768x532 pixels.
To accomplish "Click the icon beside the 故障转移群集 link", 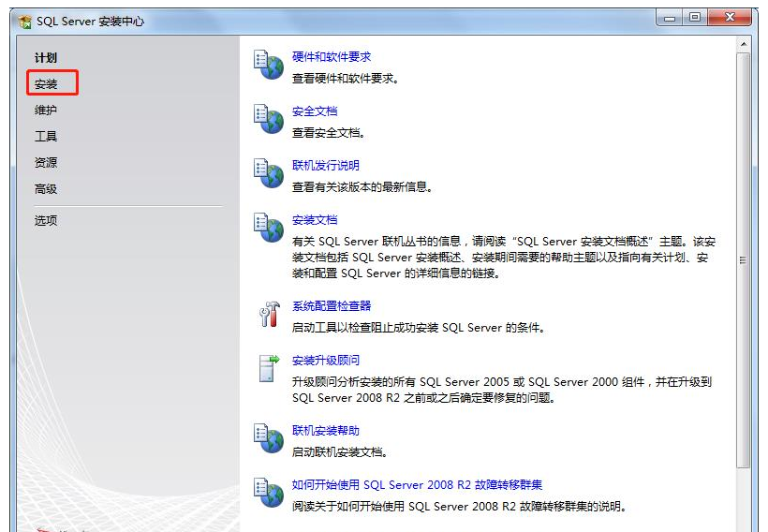I will [269, 493].
